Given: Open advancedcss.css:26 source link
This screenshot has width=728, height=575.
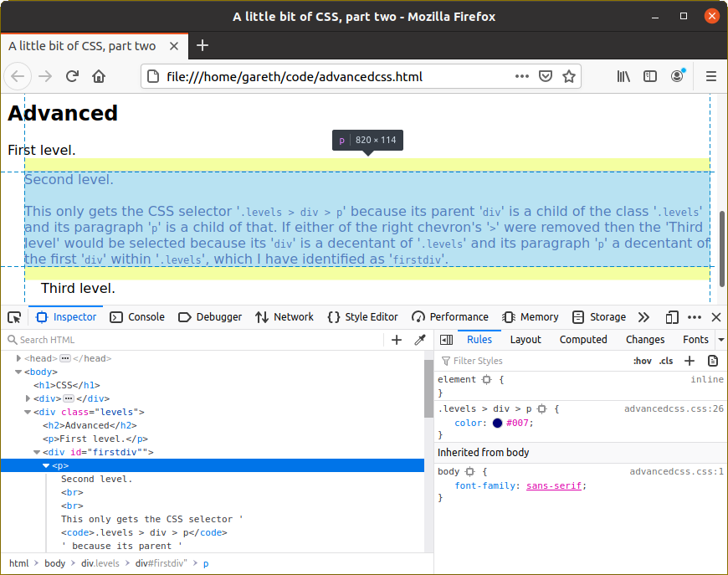Looking at the screenshot, I should (x=674, y=408).
